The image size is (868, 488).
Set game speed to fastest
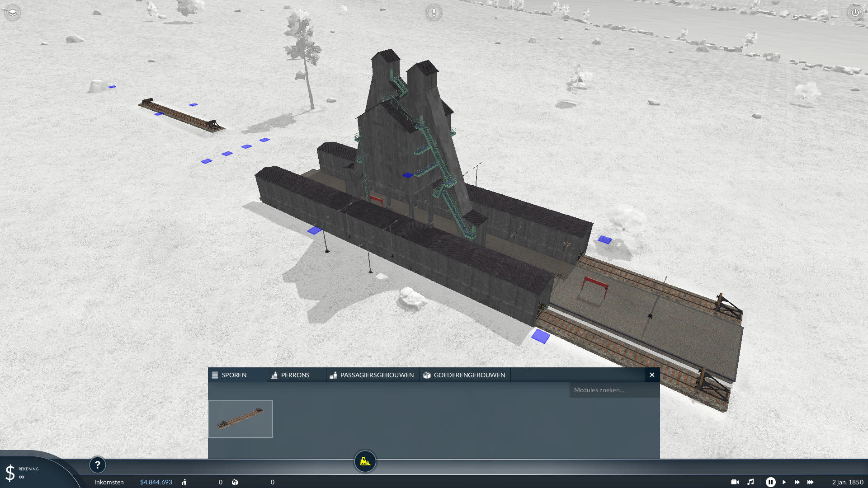(x=811, y=482)
